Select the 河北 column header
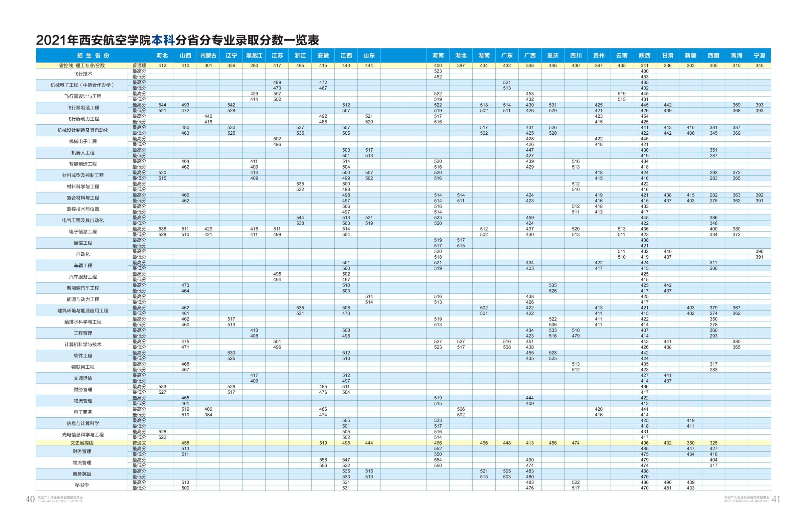The image size is (807, 532). 162,56
